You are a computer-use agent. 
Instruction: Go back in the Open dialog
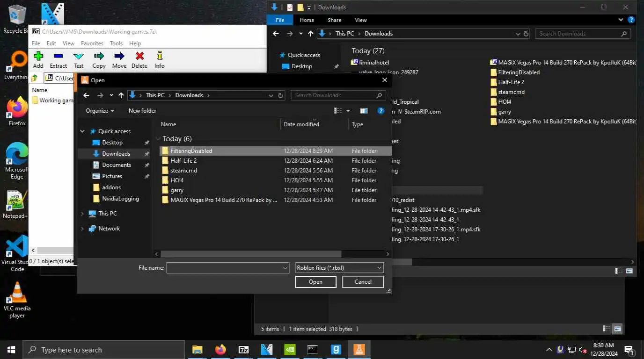(86, 95)
